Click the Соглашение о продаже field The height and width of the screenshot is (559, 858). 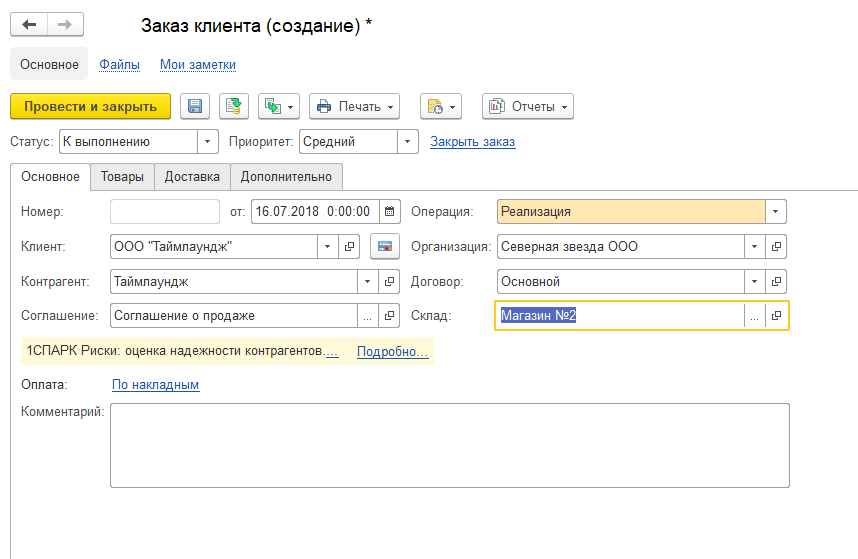[234, 316]
